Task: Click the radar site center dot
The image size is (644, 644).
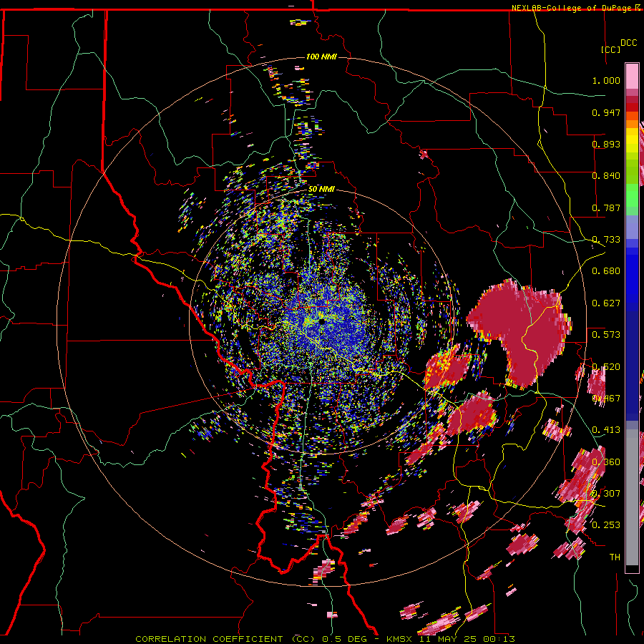Action: pos(321,322)
